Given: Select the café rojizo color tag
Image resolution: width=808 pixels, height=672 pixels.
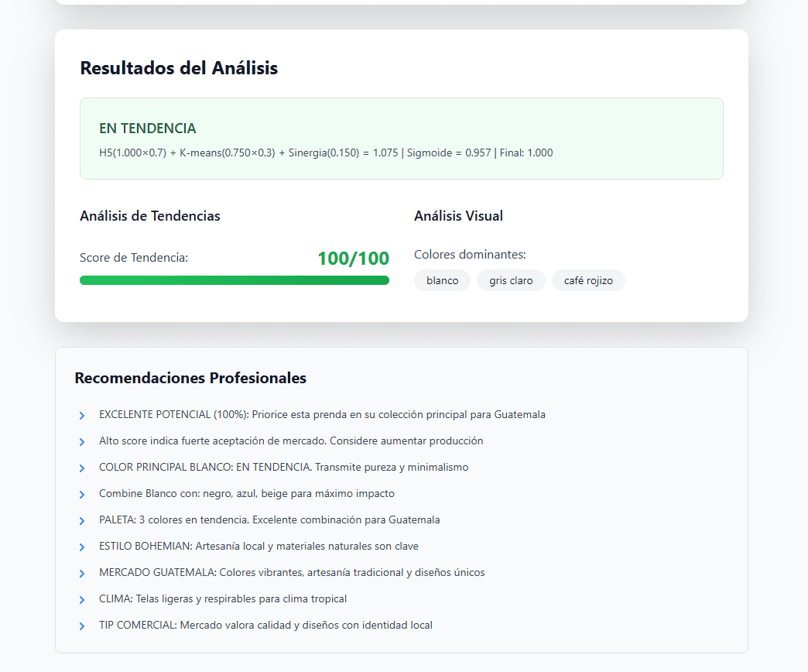Looking at the screenshot, I should (x=588, y=280).
